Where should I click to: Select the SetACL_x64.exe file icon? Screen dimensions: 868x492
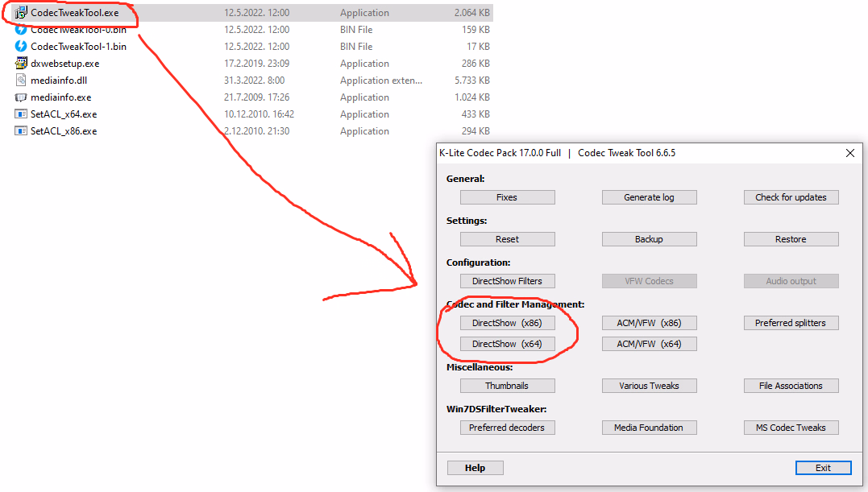22,114
